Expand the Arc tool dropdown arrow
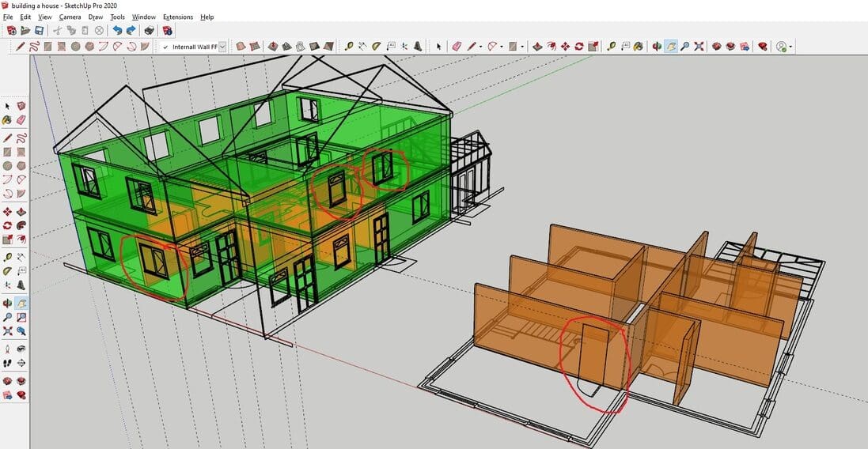The width and height of the screenshot is (868, 449). (502, 47)
